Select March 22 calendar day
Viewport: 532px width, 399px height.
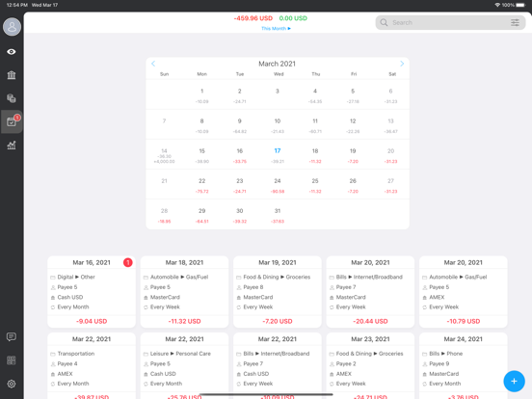click(201, 185)
